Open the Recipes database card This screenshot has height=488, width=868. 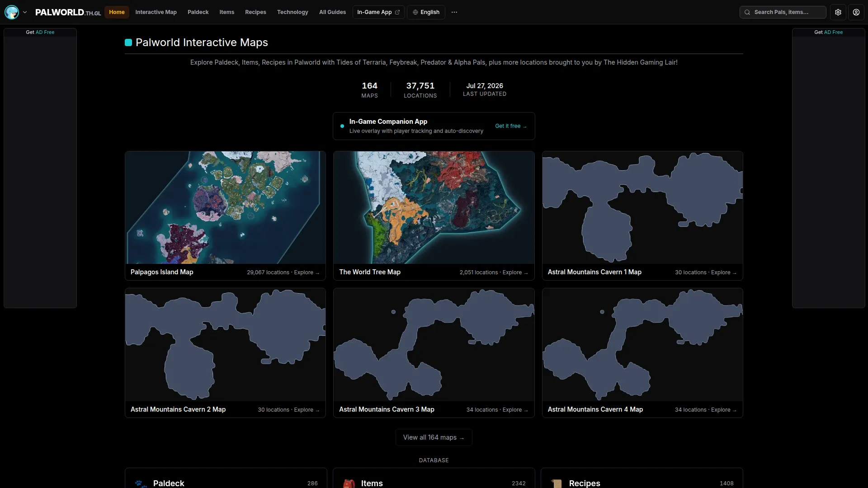[642, 478]
